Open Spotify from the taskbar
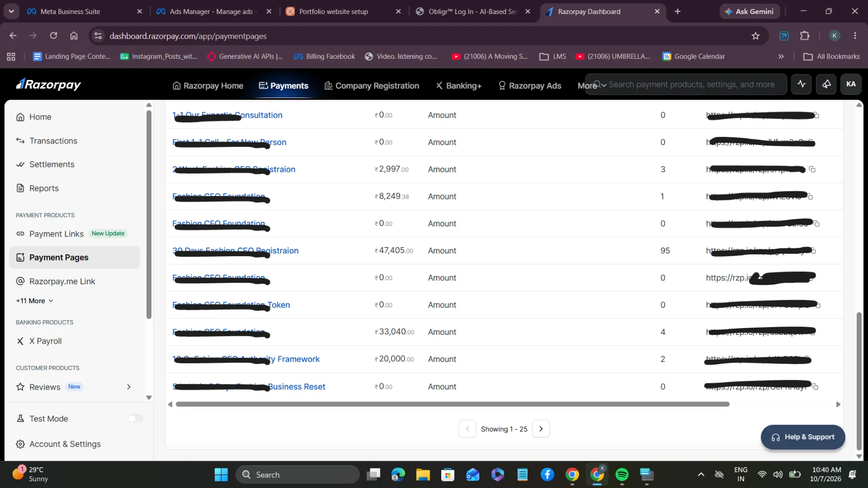 click(x=622, y=475)
